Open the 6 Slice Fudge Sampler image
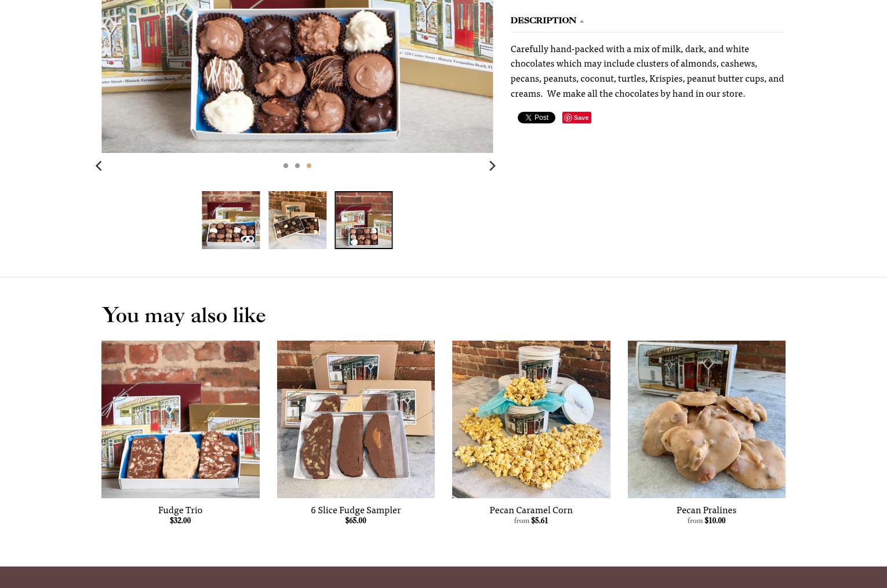The height and width of the screenshot is (588, 887). 356,419
